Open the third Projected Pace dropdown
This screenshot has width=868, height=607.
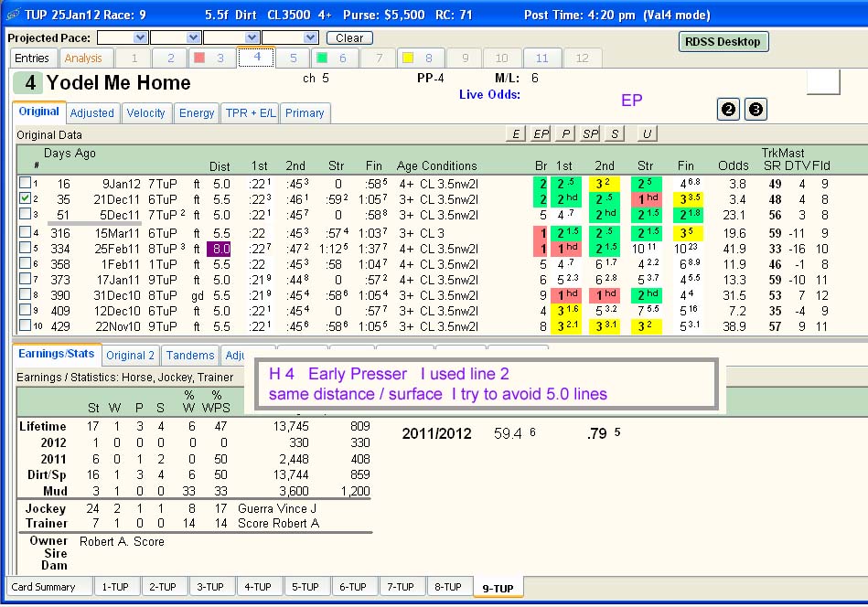coord(252,37)
